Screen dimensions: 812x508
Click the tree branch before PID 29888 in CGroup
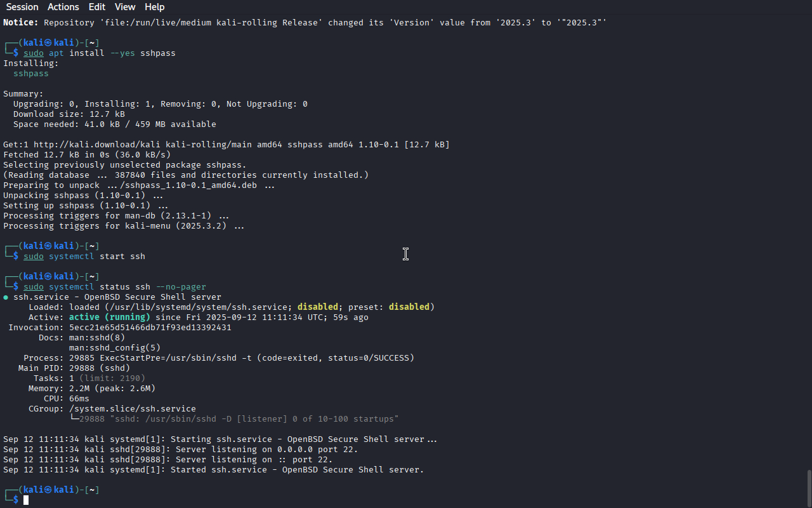[x=74, y=418]
